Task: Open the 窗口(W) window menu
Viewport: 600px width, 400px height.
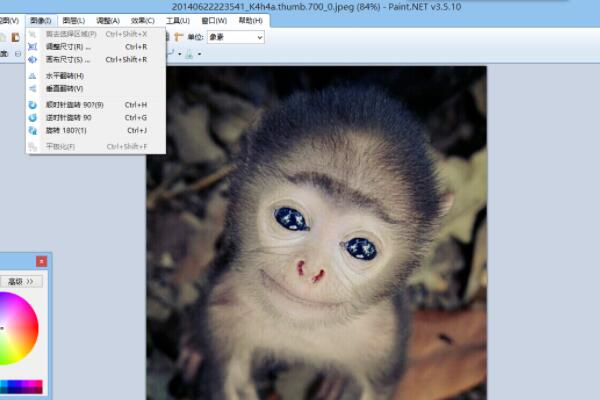Action: pyautogui.click(x=214, y=21)
